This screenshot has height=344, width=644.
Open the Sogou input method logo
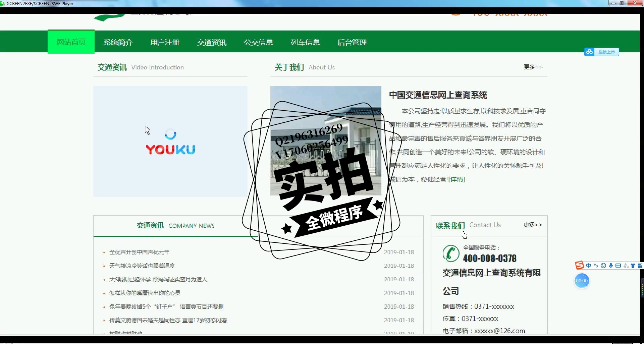(x=580, y=266)
